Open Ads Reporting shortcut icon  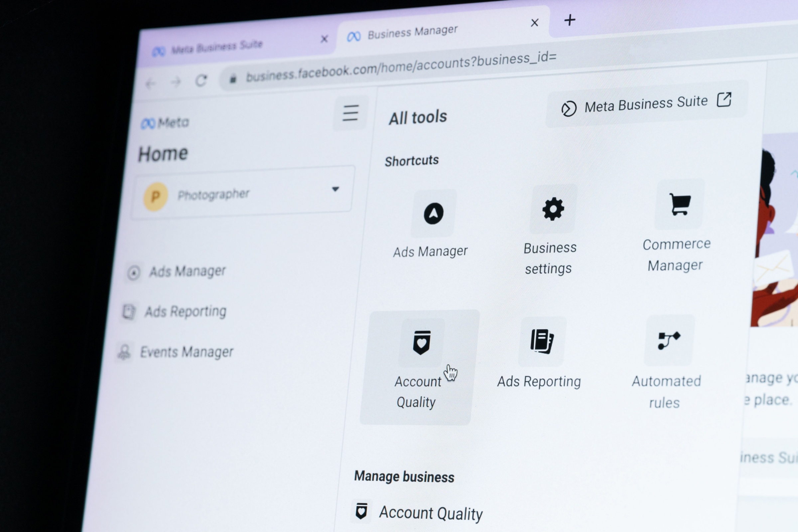542,341
